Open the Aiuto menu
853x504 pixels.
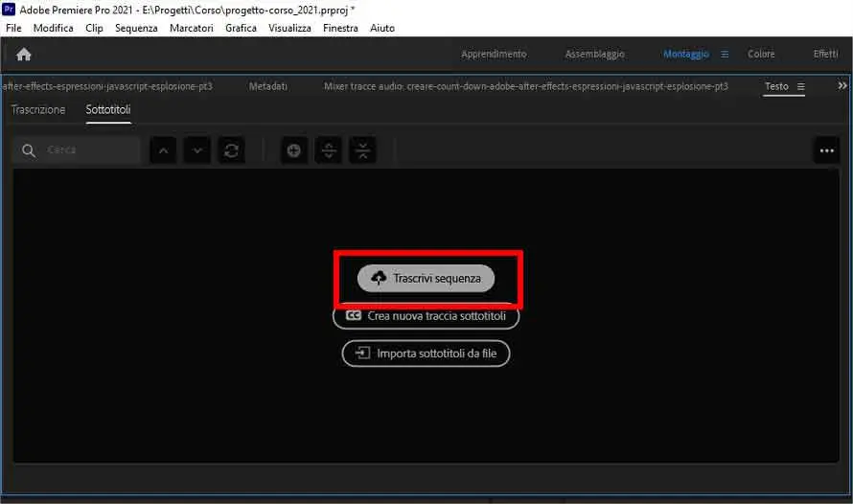pos(382,28)
